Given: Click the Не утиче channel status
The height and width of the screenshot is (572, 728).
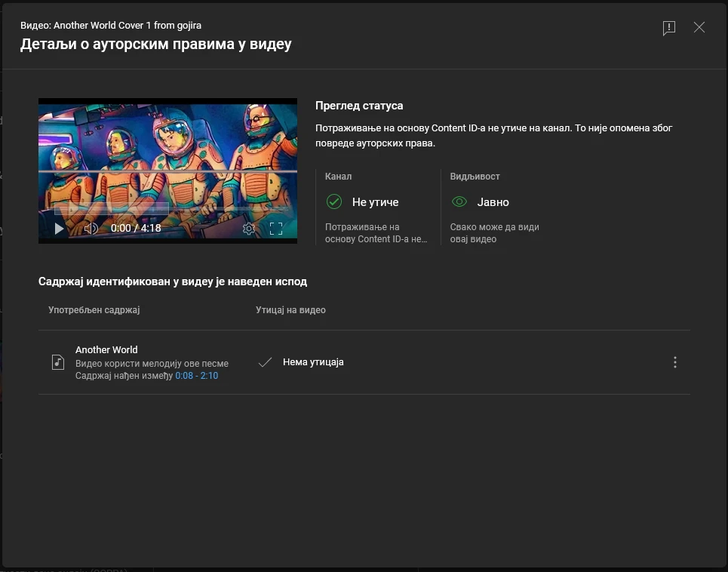Looking at the screenshot, I should (375, 202).
